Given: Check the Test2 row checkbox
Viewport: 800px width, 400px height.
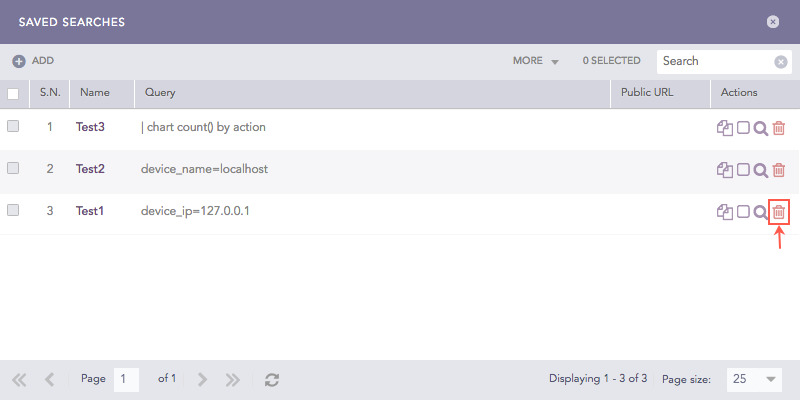Looking at the screenshot, I should [x=13, y=168].
